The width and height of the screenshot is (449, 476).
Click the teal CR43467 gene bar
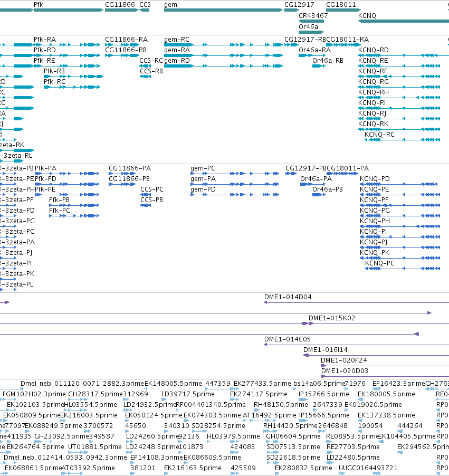311,21
